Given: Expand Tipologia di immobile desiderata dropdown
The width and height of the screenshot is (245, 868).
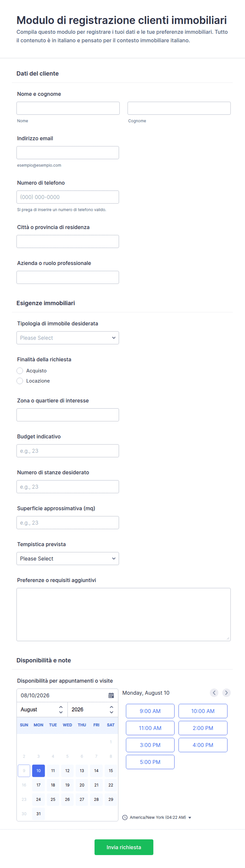Looking at the screenshot, I should point(68,338).
